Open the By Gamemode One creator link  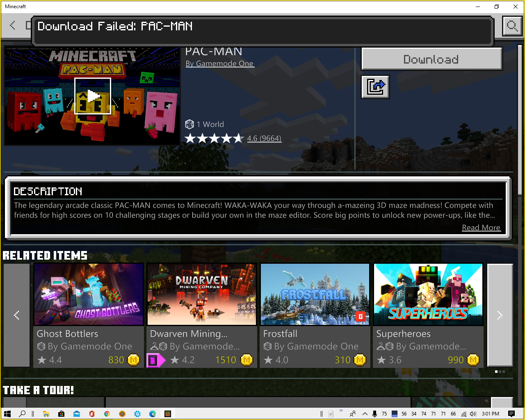pos(219,64)
